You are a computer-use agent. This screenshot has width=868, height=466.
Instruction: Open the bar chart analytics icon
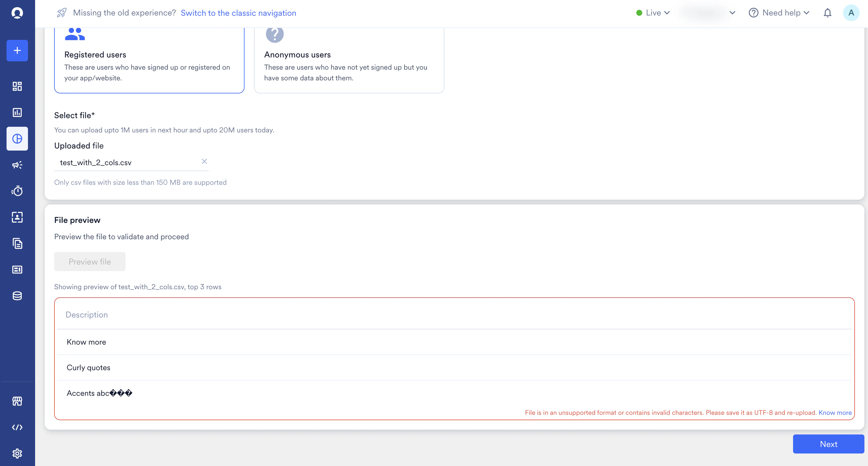(x=17, y=112)
